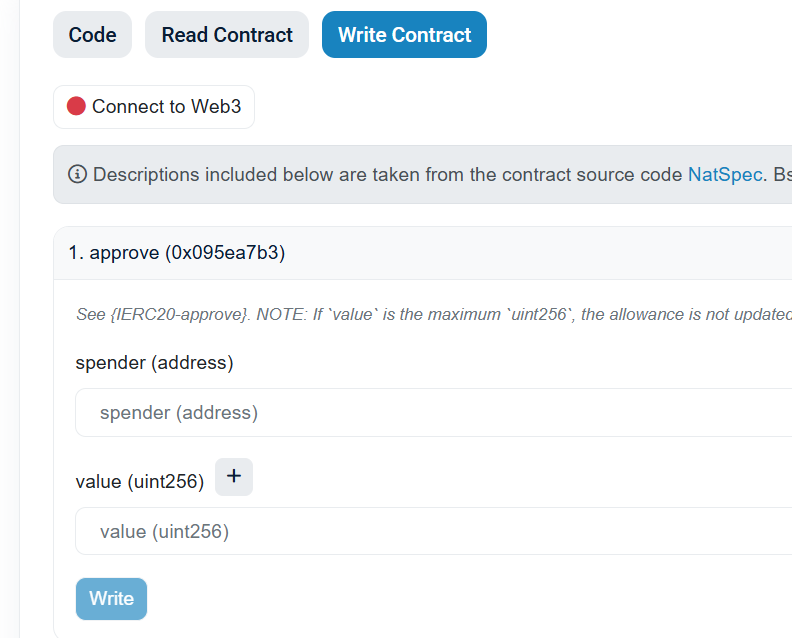Click the value (uint256) label
The image size is (792, 638).
click(x=140, y=482)
